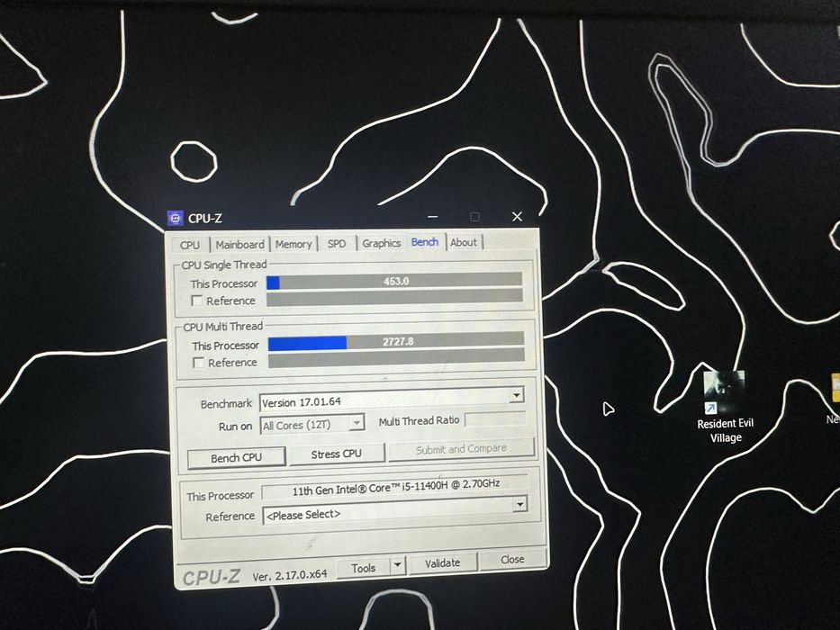The width and height of the screenshot is (840, 630).
Task: Click the Tools dropdown arrow
Action: click(397, 565)
